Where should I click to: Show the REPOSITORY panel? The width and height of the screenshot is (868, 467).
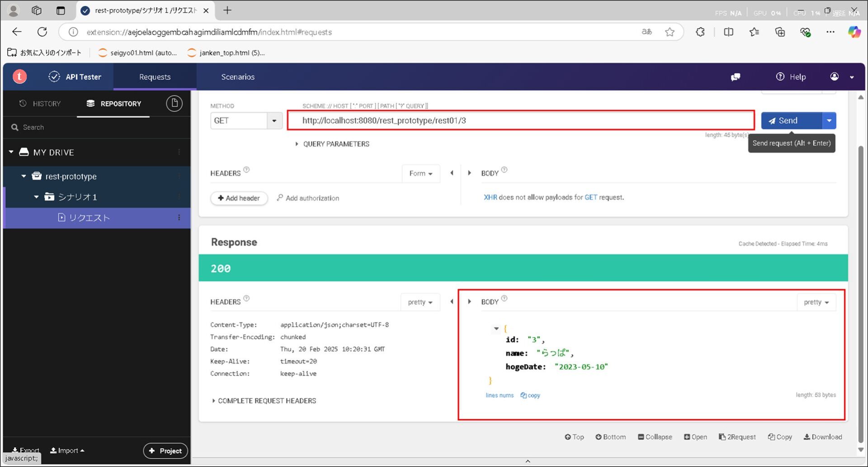(113, 104)
